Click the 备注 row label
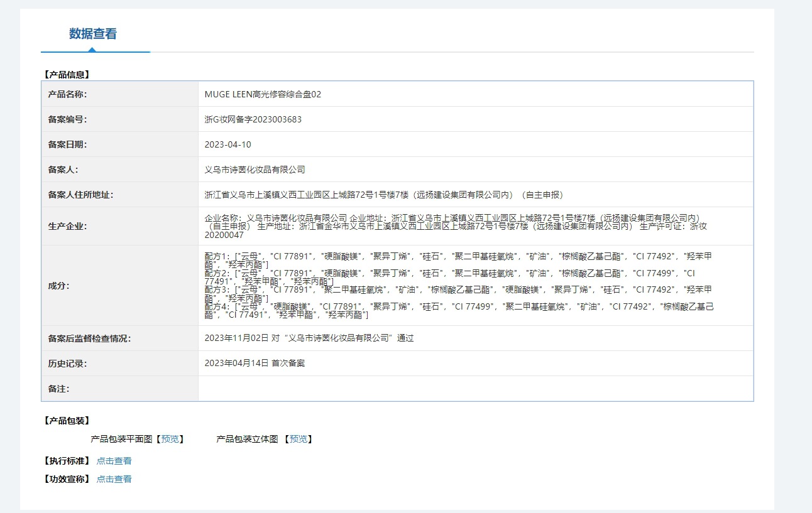The width and height of the screenshot is (812, 513). [x=58, y=389]
